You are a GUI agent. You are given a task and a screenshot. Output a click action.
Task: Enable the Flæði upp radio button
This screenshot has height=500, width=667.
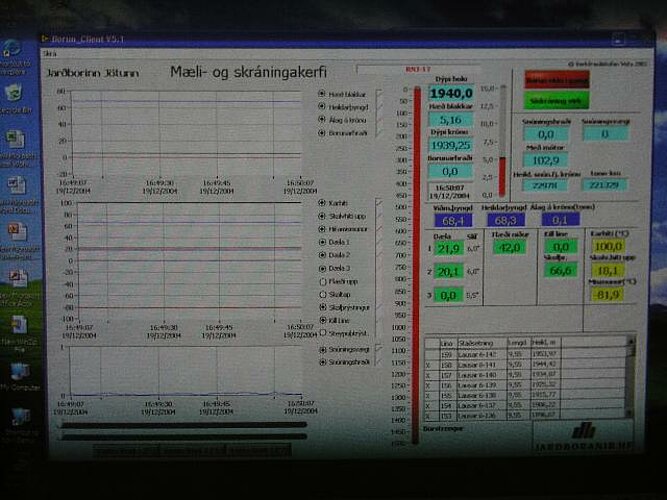(322, 281)
